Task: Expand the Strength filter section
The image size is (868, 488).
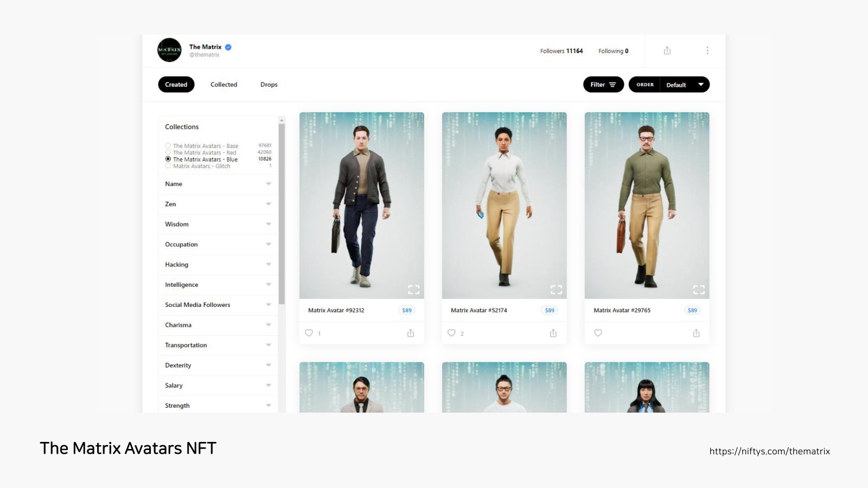Action: pyautogui.click(x=218, y=406)
